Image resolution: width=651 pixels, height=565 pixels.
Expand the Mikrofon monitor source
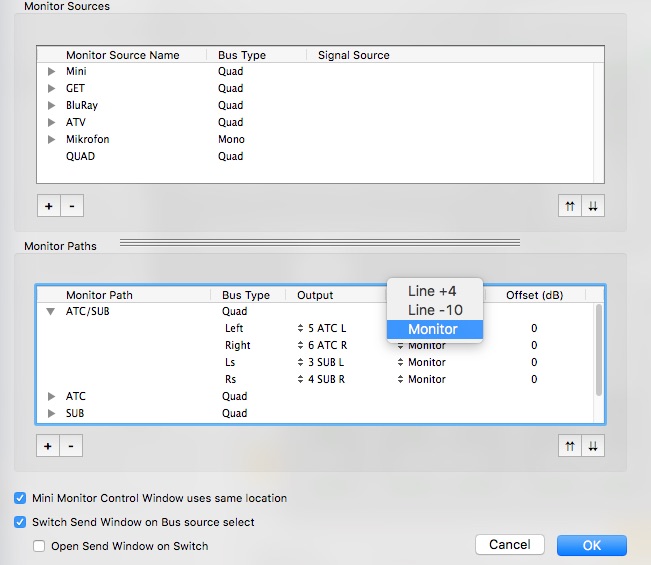pos(51,139)
